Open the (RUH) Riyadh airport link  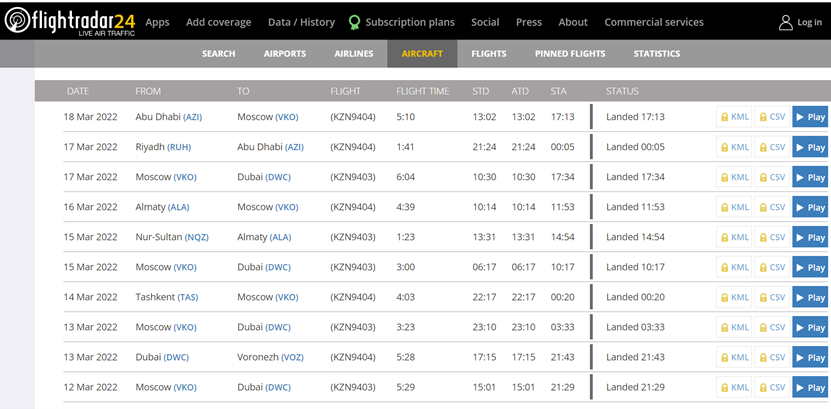click(179, 147)
